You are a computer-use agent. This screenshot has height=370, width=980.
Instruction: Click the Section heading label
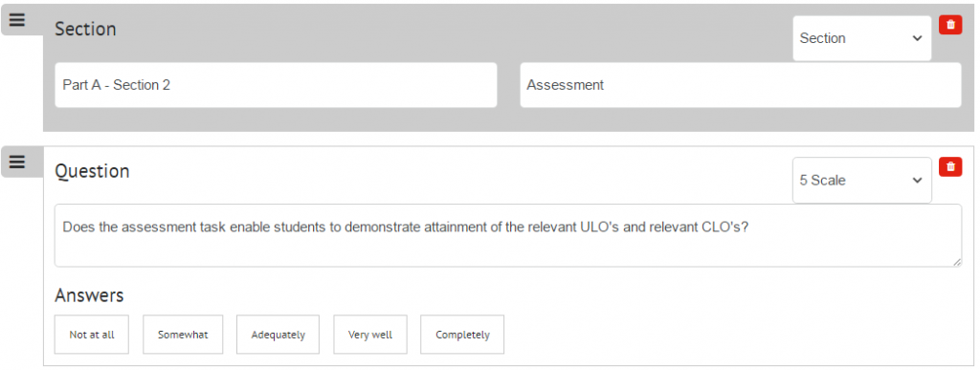[x=85, y=30]
